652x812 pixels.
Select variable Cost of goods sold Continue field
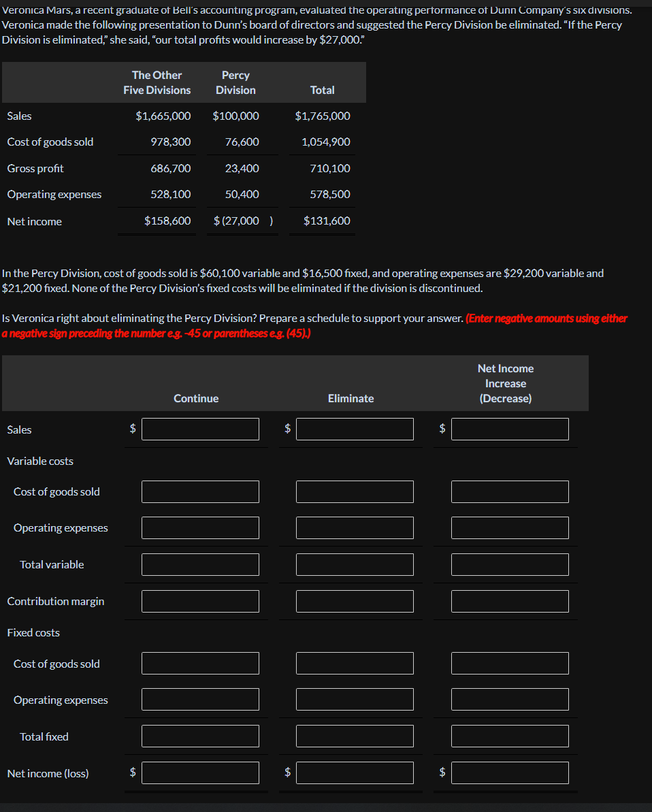tap(200, 491)
